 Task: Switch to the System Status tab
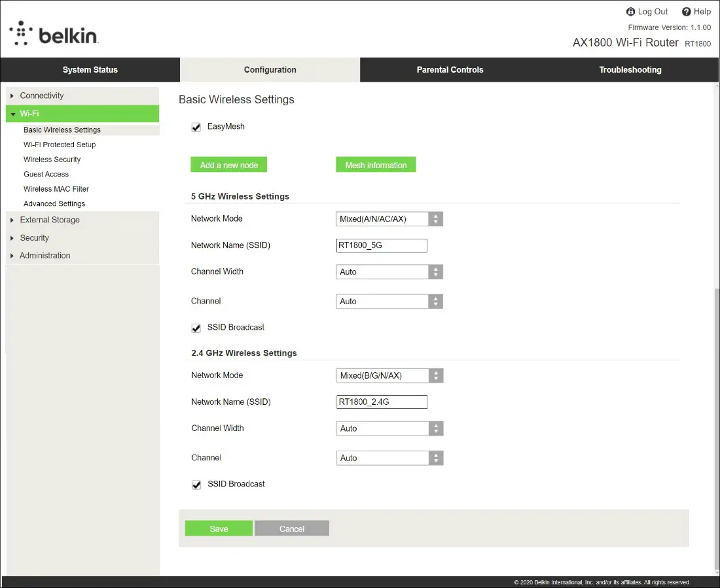click(90, 70)
